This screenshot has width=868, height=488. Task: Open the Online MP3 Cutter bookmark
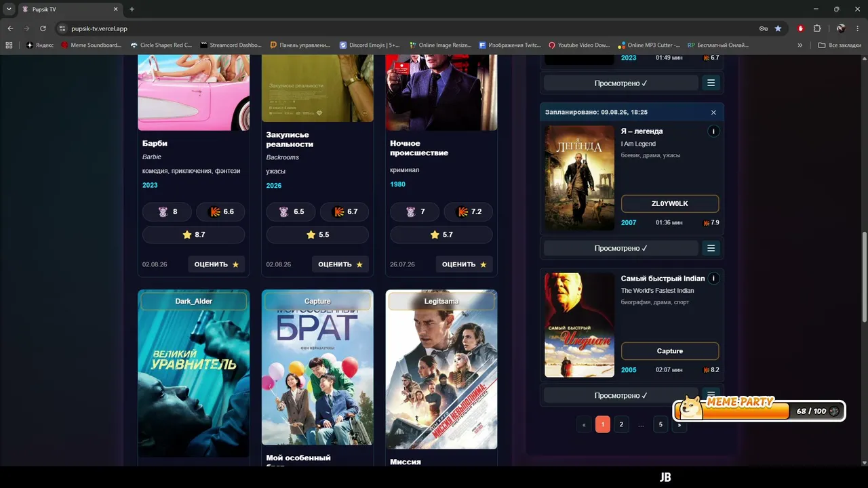[x=648, y=45]
